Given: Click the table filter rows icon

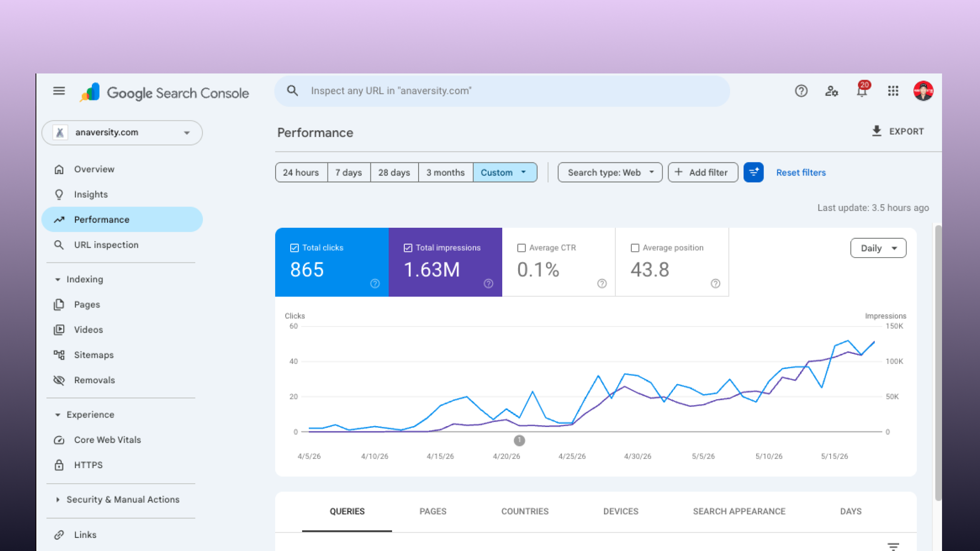Looking at the screenshot, I should coord(893,546).
